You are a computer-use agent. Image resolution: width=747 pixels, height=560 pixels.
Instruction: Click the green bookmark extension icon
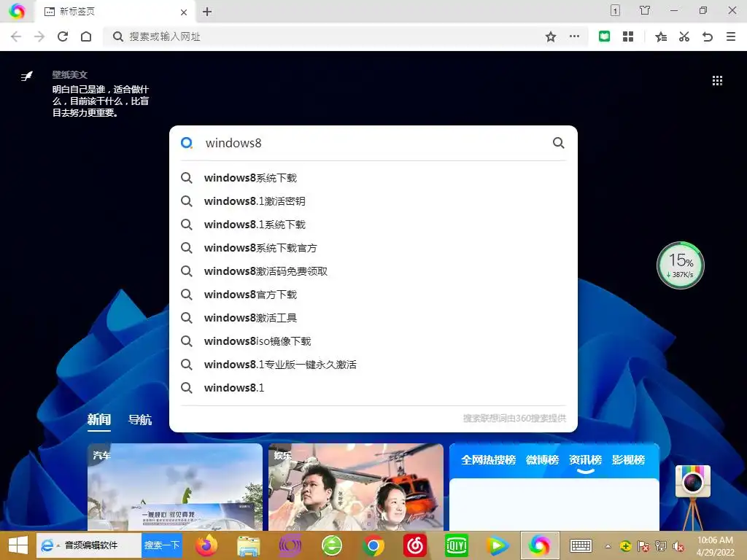[x=604, y=36]
